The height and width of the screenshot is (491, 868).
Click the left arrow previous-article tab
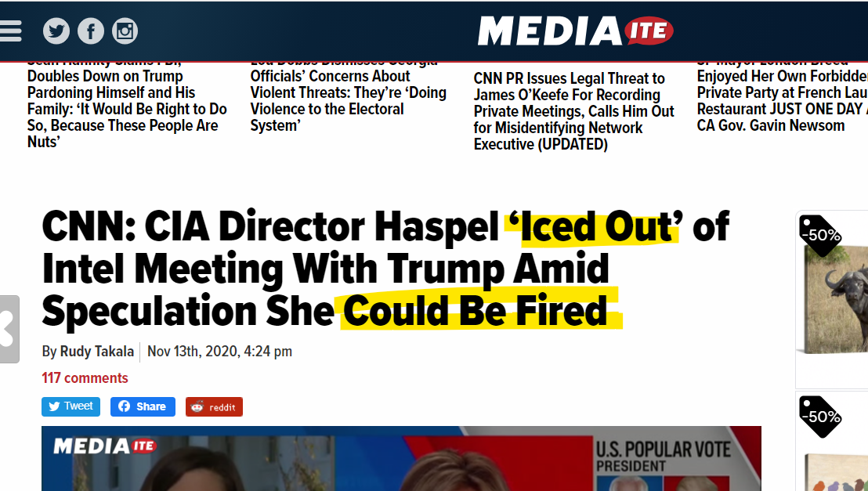9,330
